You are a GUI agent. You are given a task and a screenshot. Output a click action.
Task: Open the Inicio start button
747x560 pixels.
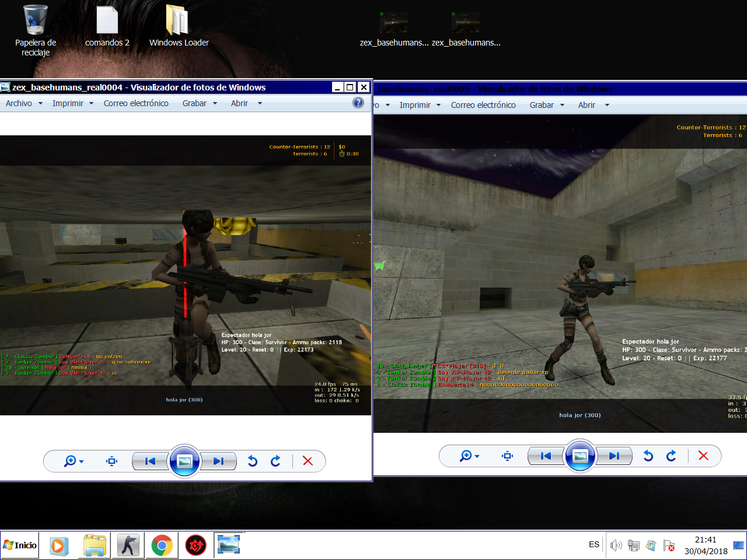pos(20,545)
